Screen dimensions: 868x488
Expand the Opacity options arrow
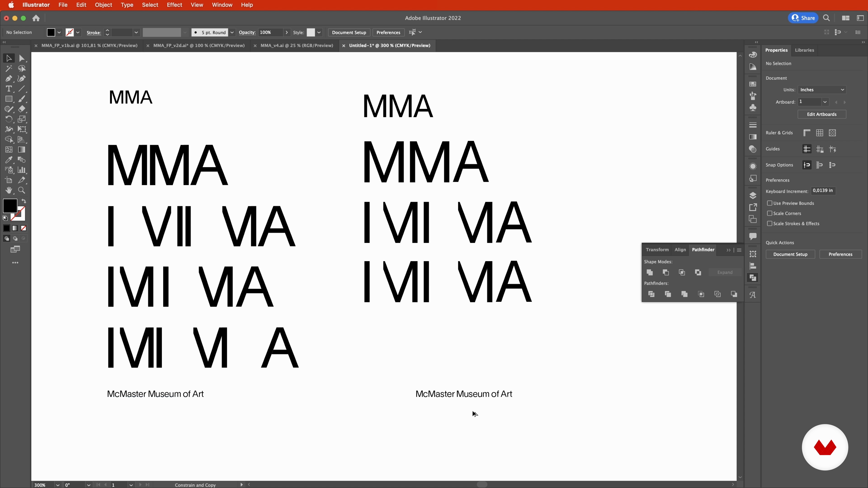[286, 32]
